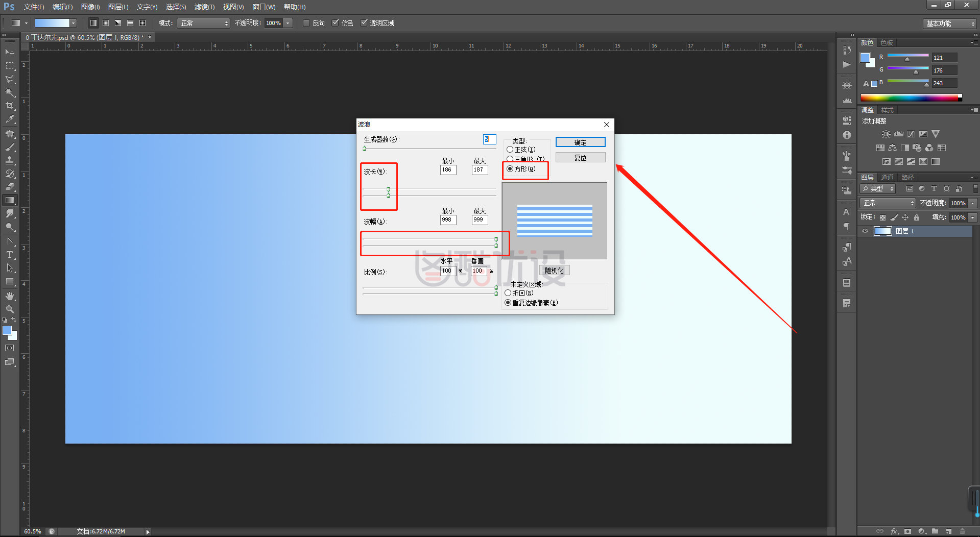The height and width of the screenshot is (537, 980).
Task: Select the Crop tool
Action: pos(10,106)
